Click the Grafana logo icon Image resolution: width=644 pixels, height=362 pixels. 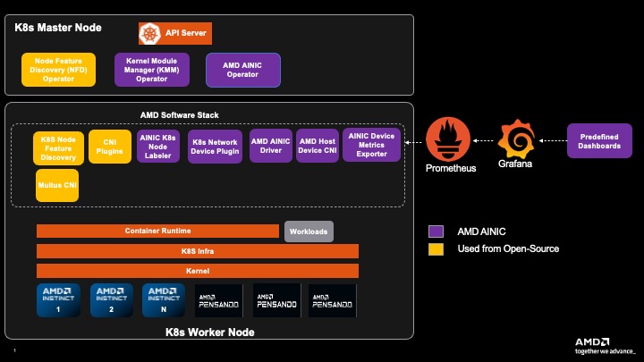click(x=515, y=139)
